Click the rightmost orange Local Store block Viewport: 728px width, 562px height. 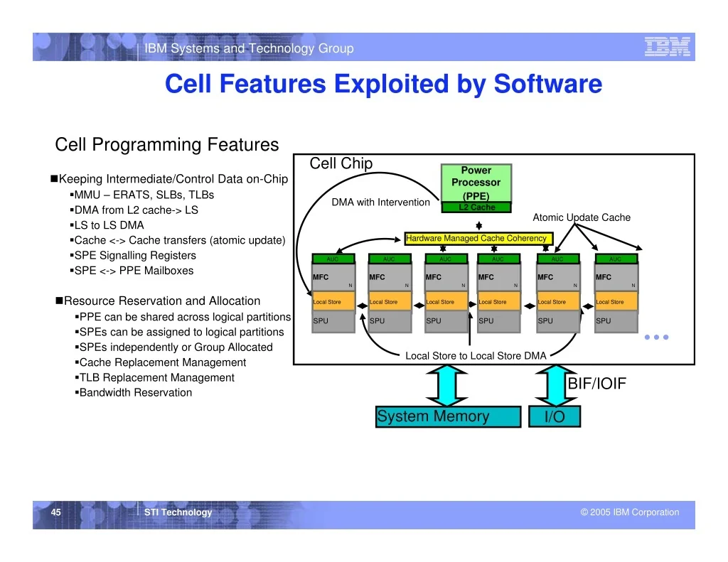[x=616, y=302]
